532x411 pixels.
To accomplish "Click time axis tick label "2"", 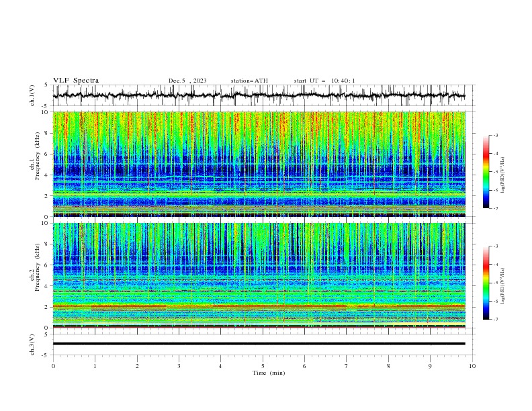I will coord(137,366).
